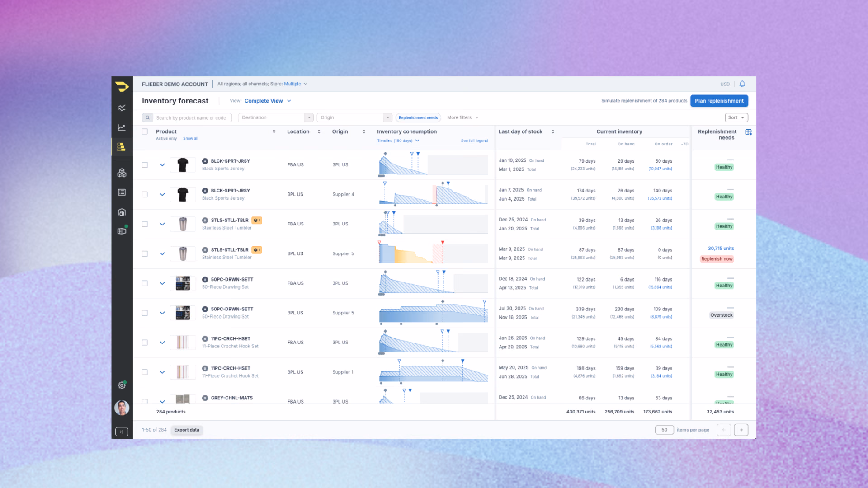Open the list report sidebar icon
868x488 pixels.
122,192
